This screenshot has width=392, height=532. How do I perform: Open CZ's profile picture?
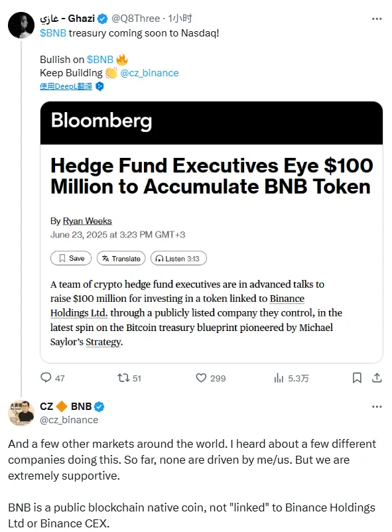pos(21,413)
